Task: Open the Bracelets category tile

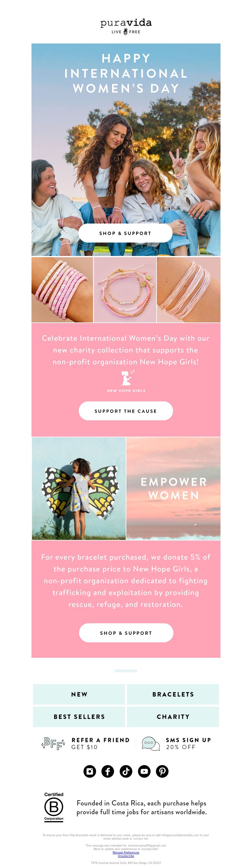Action: click(x=173, y=694)
